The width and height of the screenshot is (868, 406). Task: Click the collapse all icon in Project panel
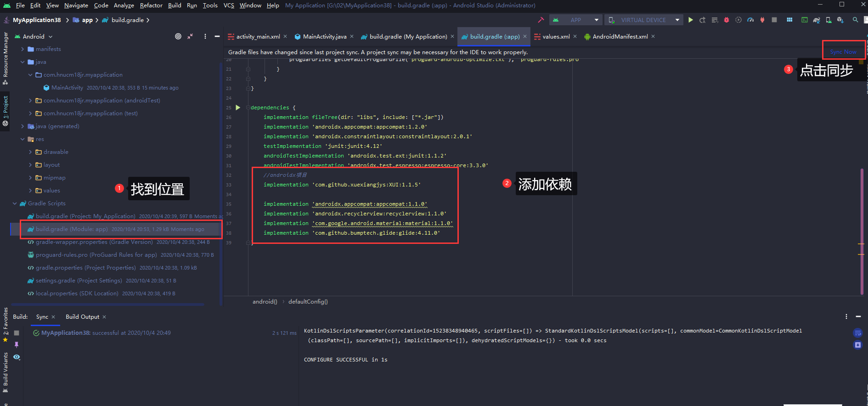[190, 36]
